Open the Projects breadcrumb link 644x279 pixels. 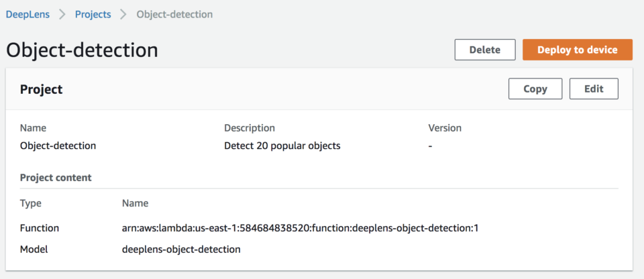tap(93, 14)
